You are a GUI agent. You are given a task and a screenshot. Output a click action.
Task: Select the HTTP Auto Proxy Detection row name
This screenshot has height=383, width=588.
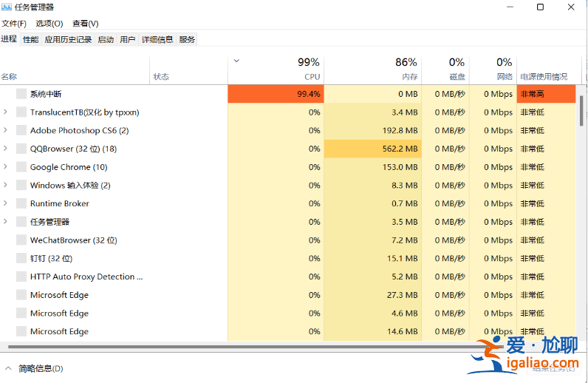(86, 277)
